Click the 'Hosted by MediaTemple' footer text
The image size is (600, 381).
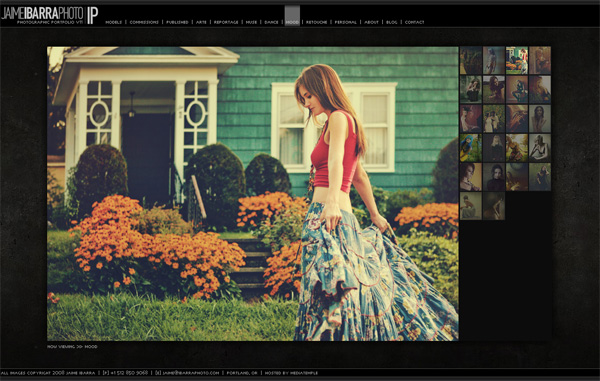point(291,373)
